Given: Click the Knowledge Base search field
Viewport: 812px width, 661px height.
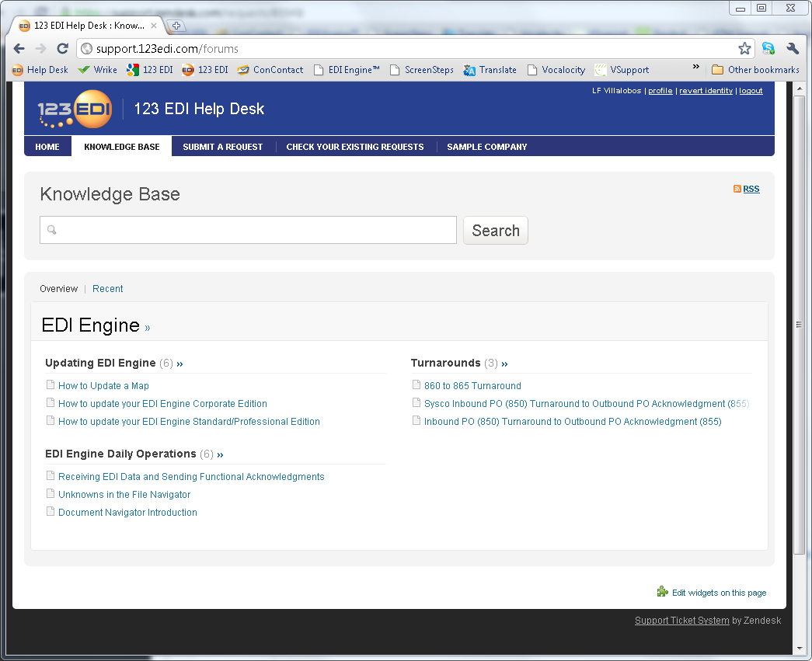Looking at the screenshot, I should pyautogui.click(x=248, y=230).
